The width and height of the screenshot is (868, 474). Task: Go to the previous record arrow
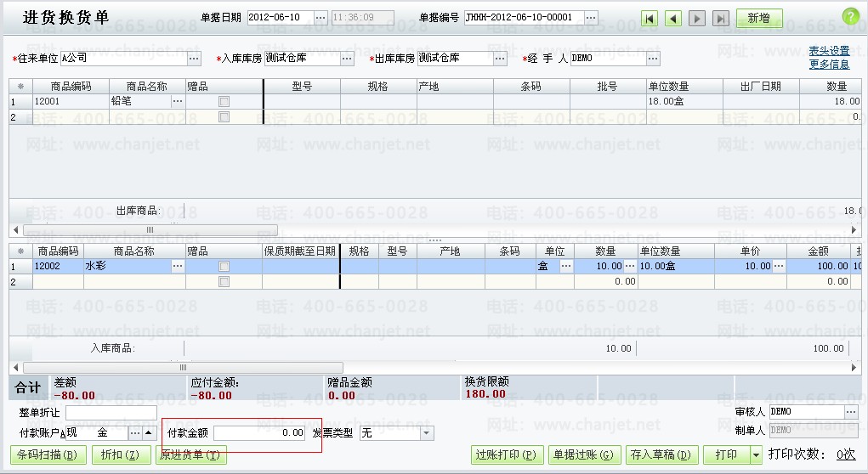click(673, 18)
